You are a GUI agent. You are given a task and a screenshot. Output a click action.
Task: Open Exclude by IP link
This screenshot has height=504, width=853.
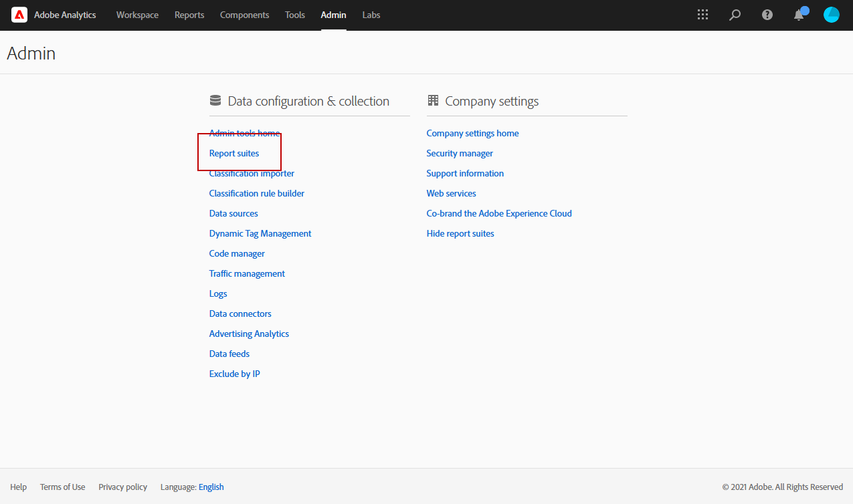pyautogui.click(x=235, y=374)
